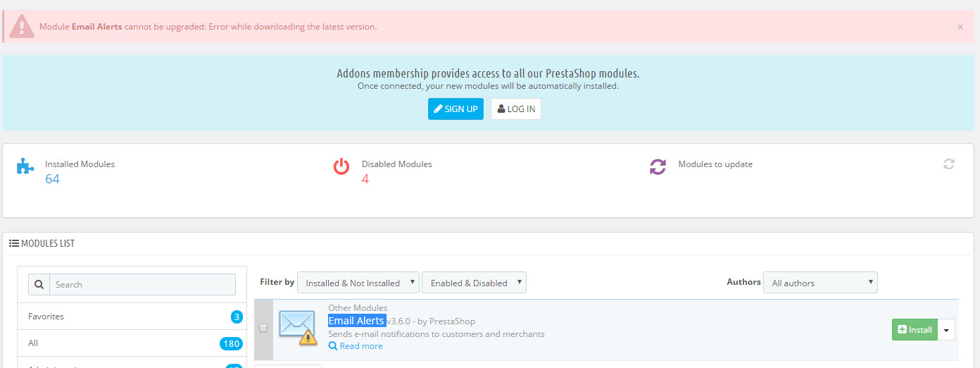Click the Log In button
This screenshot has width=980, height=368.
point(516,109)
